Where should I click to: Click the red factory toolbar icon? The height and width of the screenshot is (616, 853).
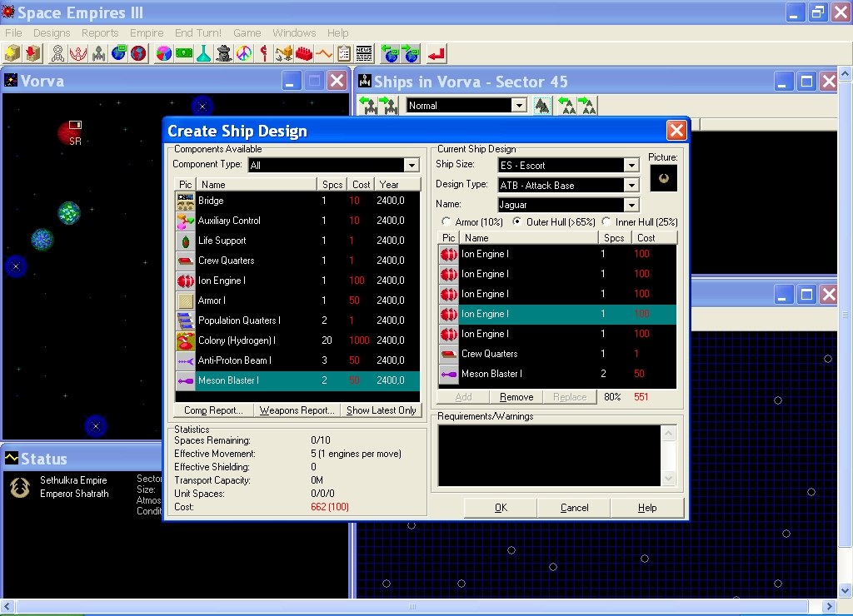304,54
